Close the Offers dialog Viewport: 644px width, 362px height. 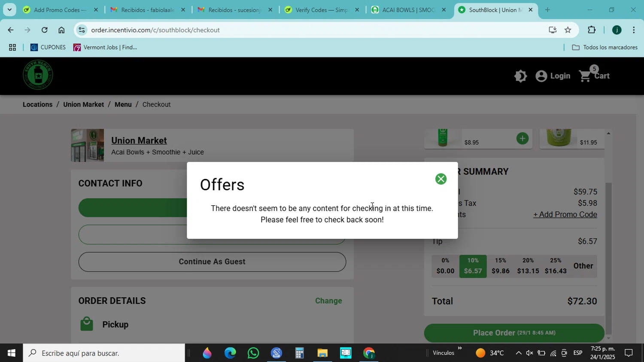[441, 179]
